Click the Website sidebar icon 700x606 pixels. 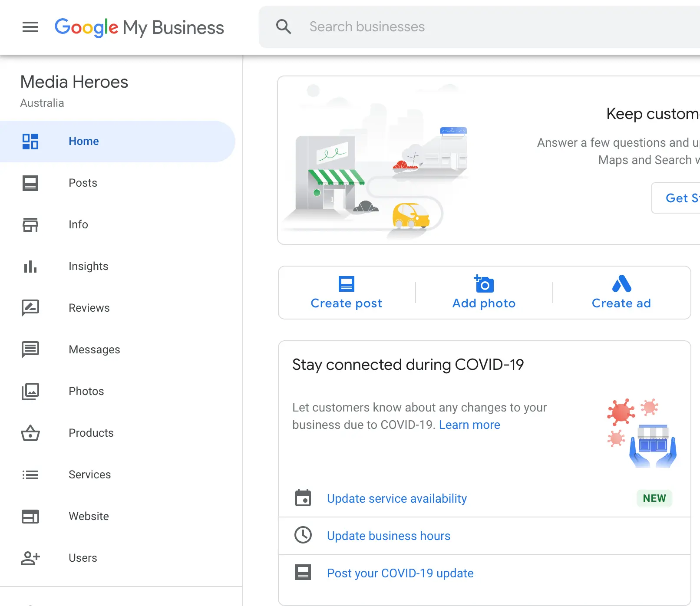[30, 517]
